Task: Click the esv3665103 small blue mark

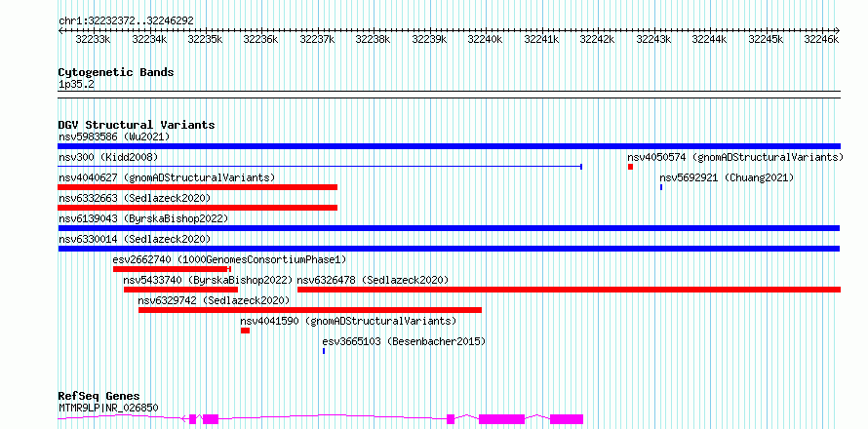Action: point(324,351)
